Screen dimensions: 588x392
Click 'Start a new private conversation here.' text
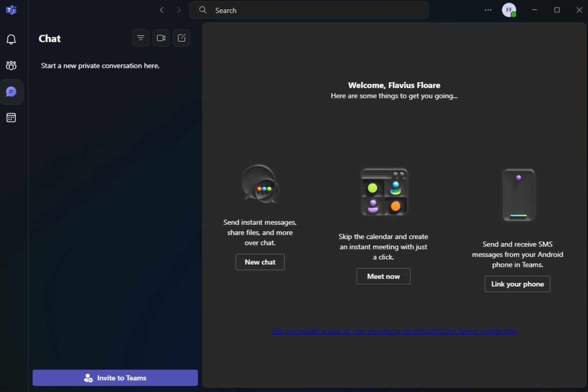[x=100, y=66]
